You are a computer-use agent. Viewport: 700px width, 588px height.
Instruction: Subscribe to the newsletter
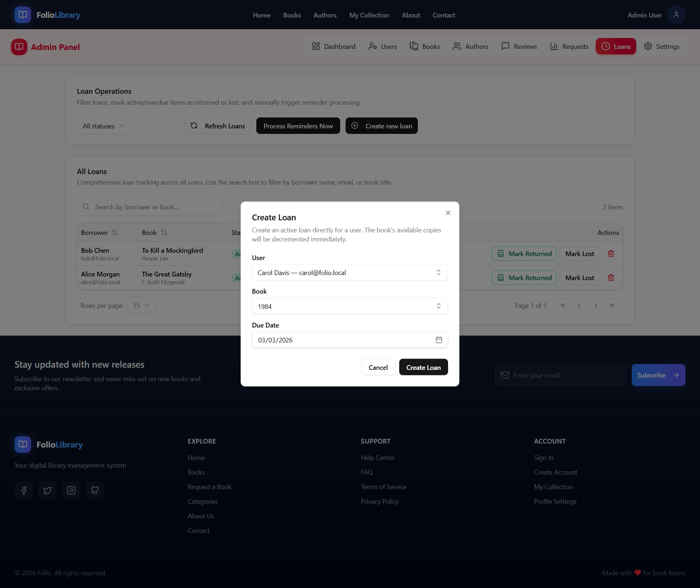pyautogui.click(x=658, y=375)
